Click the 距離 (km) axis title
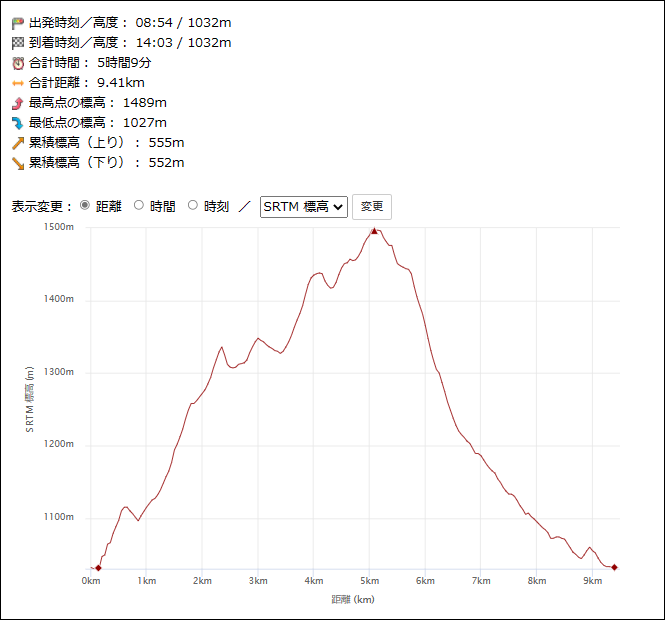 [x=352, y=600]
